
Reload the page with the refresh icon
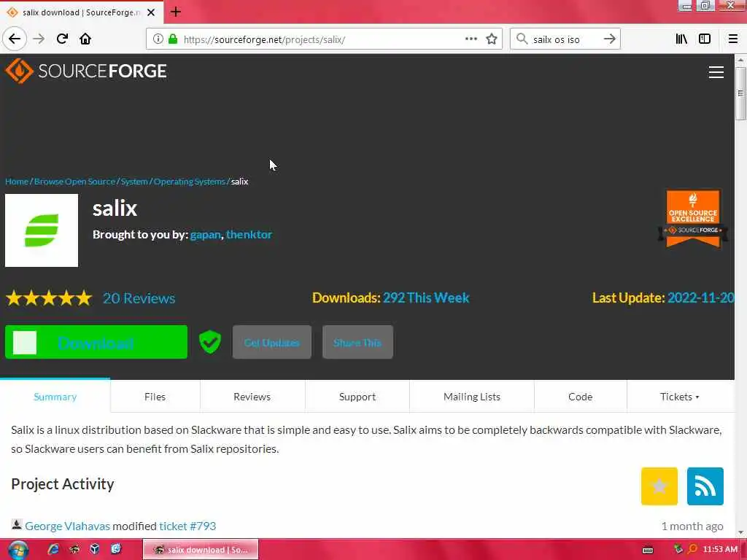click(62, 39)
